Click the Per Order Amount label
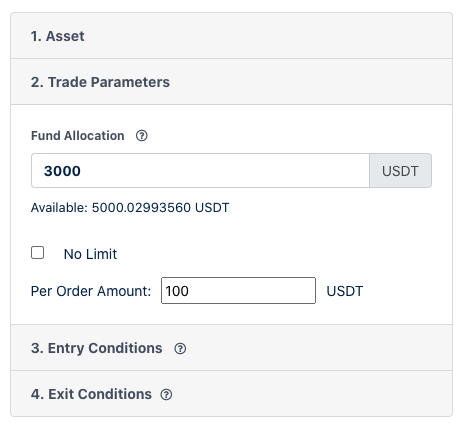Viewport: 464px width, 430px height. (91, 291)
